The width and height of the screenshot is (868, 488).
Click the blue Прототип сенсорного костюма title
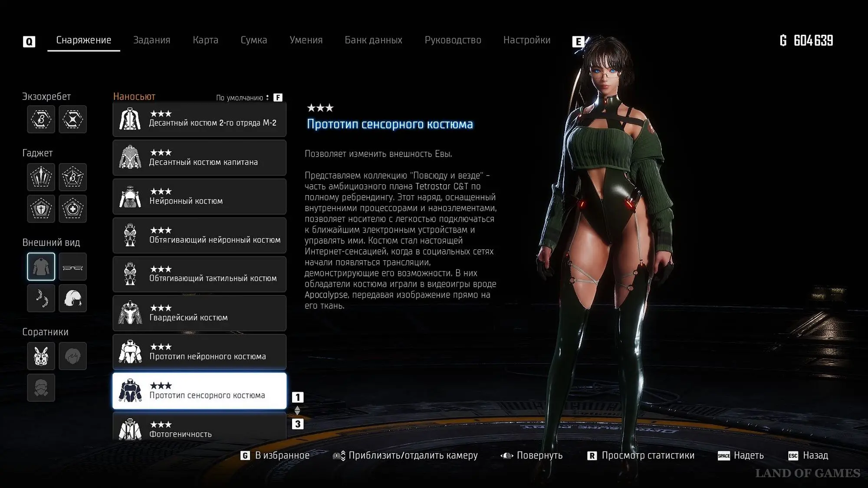tap(390, 124)
